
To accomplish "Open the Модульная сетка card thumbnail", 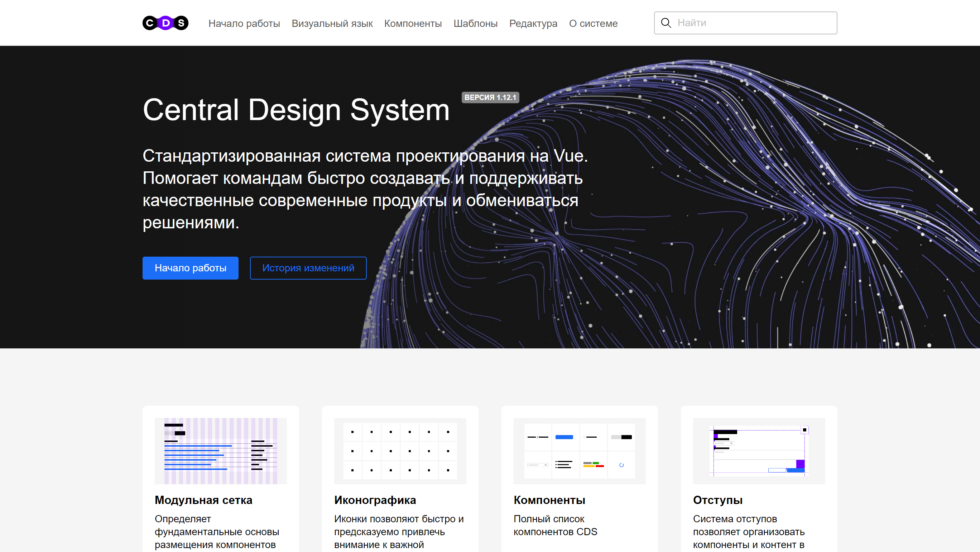I will tap(221, 451).
